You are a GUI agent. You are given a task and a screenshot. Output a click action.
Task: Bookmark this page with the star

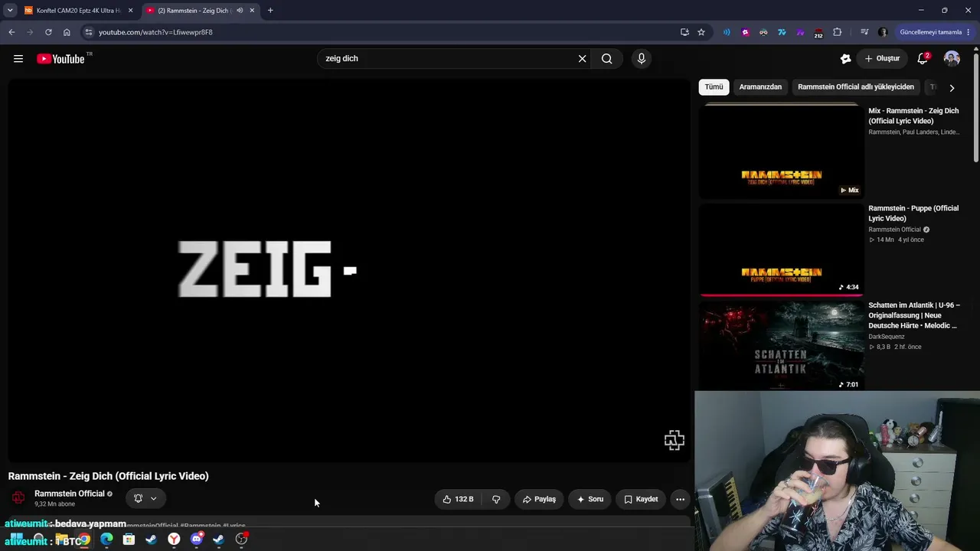pyautogui.click(x=701, y=32)
